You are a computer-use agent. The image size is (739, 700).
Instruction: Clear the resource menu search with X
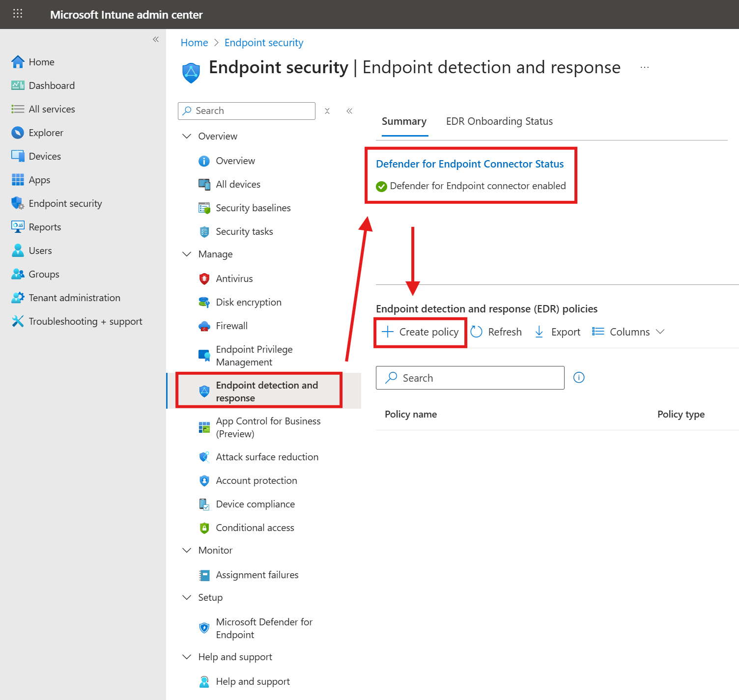click(x=327, y=111)
